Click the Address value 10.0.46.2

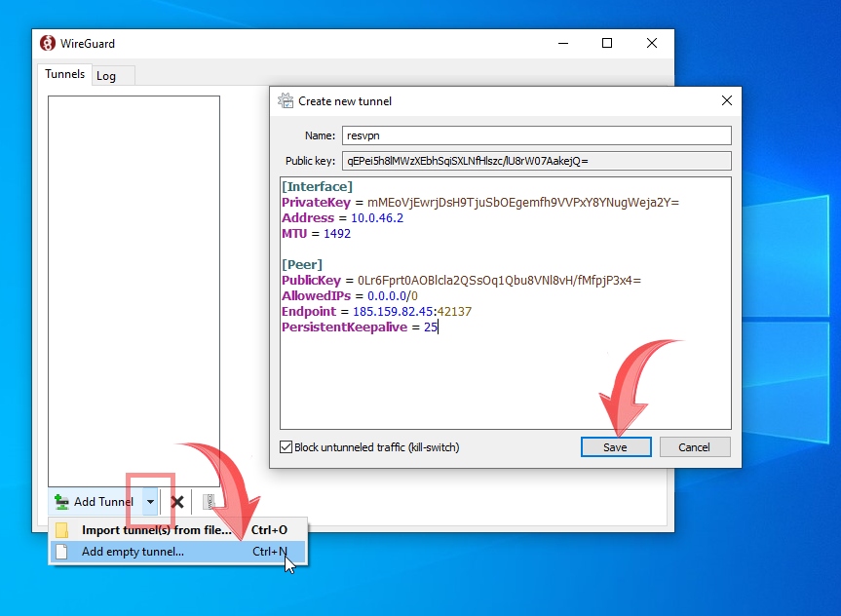[377, 218]
